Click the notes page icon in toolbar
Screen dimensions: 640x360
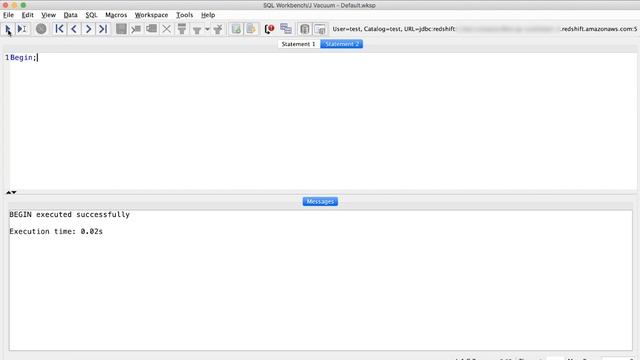point(251,29)
